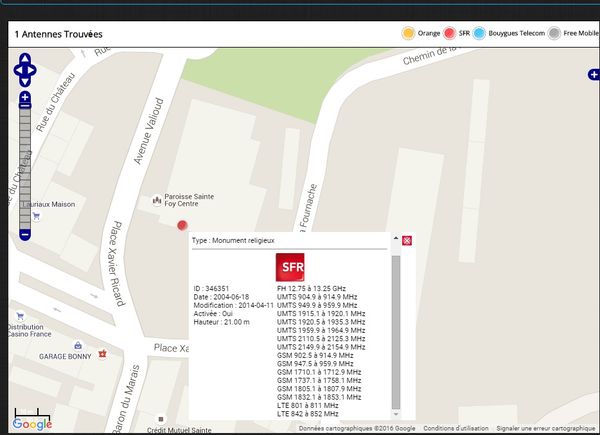Viewport: 600px width, 435px height.
Task: Toggle the Orange operator filter
Action: point(408,33)
